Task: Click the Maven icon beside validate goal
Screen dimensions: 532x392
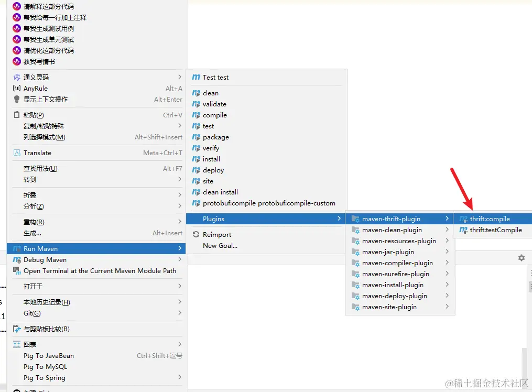Action: point(196,104)
